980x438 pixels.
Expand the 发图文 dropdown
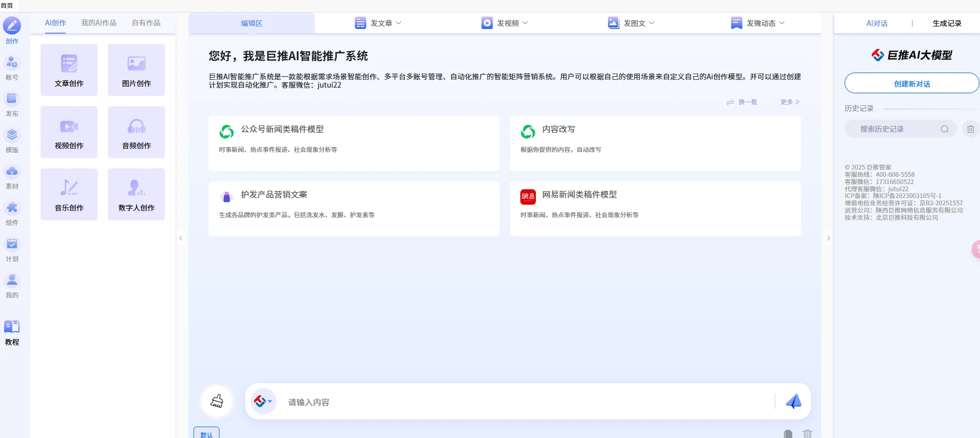point(652,23)
